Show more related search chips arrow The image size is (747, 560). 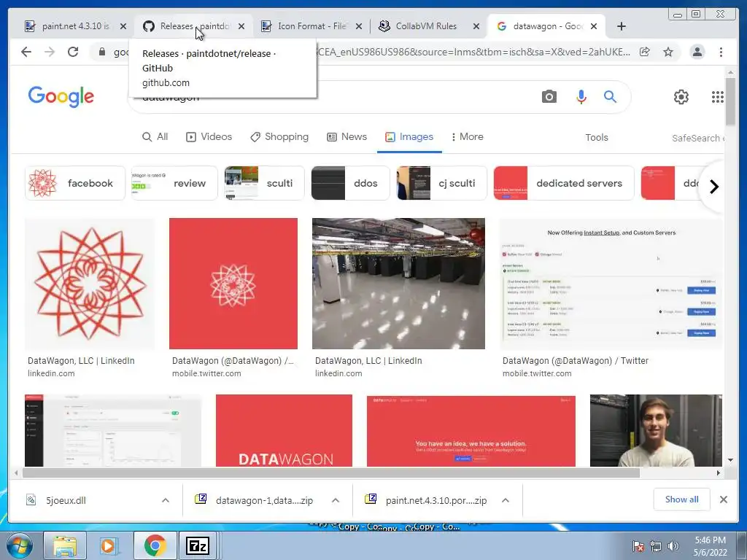click(x=713, y=187)
